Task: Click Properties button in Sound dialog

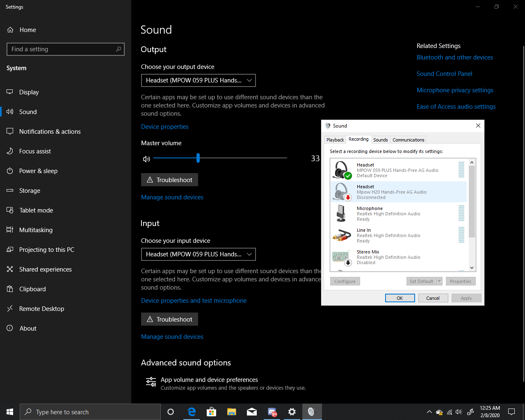Action: (461, 281)
